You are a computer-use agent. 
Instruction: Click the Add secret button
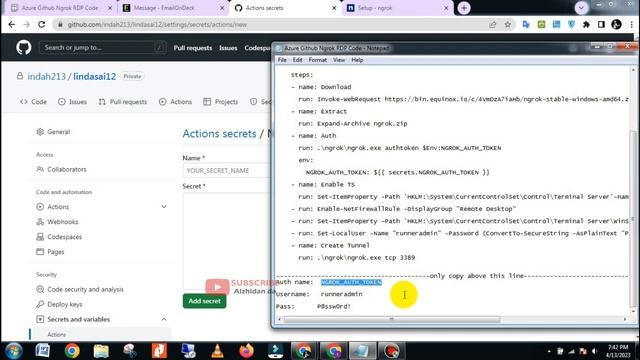click(x=204, y=301)
